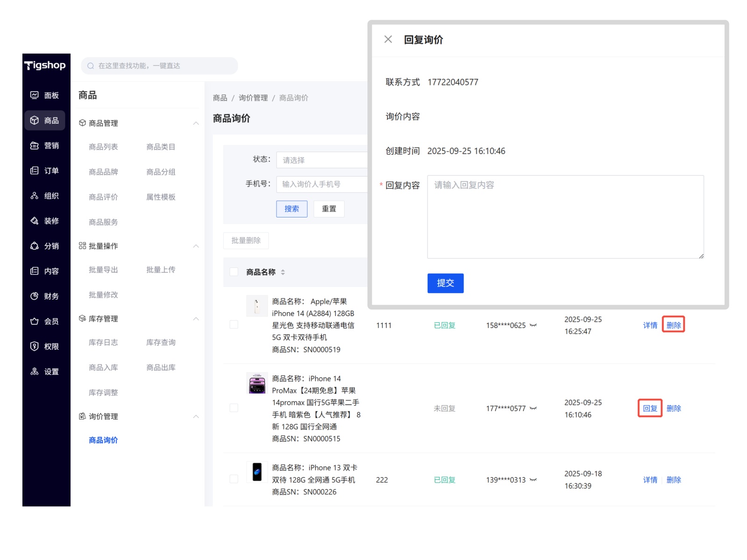Click 回复 for the unanswered inquiry
Image resolution: width=747 pixels, height=560 pixels.
650,408
